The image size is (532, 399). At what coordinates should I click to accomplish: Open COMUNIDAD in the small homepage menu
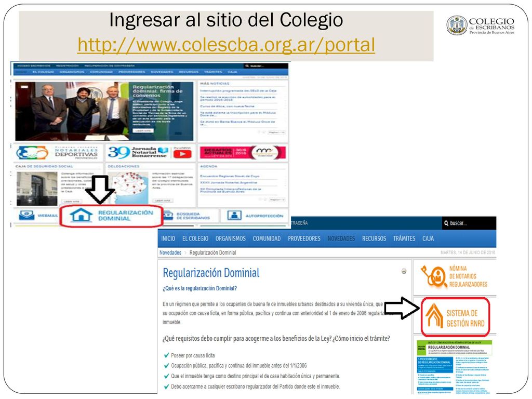point(101,72)
